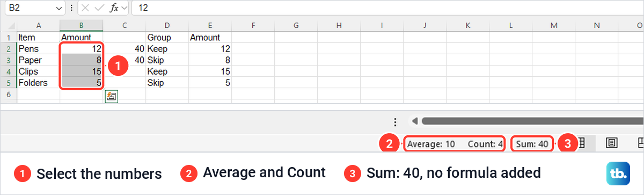This screenshot has height=195, width=644.
Task: Click the Select All corner of the grid
Action: pyautogui.click(x=9, y=26)
